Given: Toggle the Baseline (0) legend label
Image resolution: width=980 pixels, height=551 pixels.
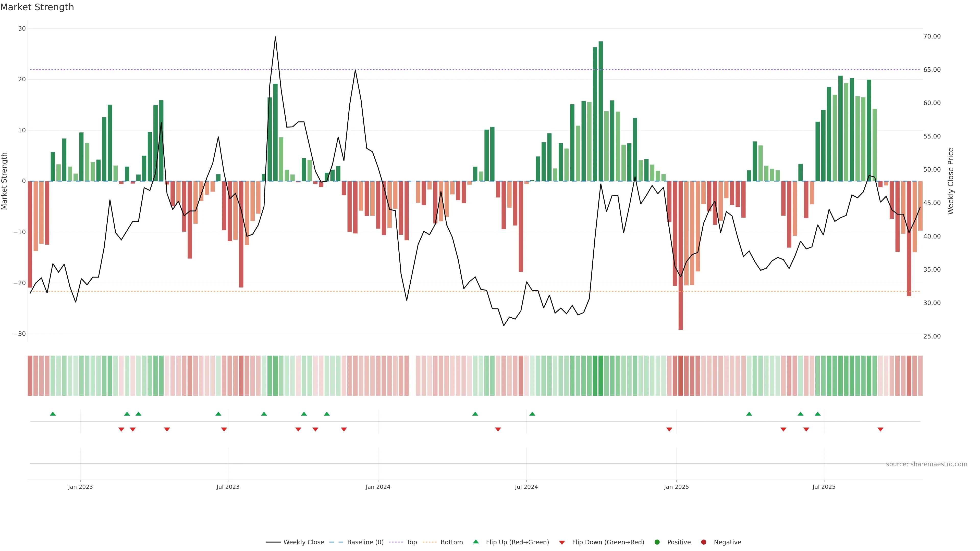Looking at the screenshot, I should pos(365,542).
